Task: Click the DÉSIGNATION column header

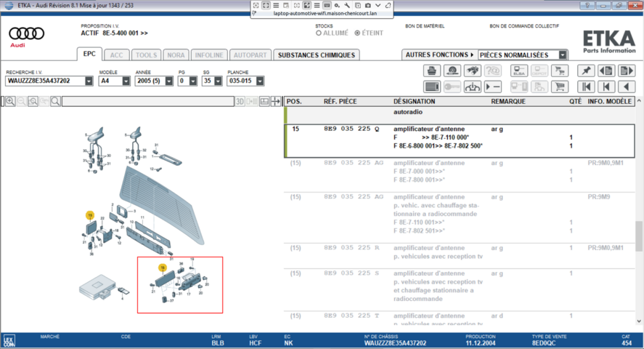Action: tap(414, 102)
